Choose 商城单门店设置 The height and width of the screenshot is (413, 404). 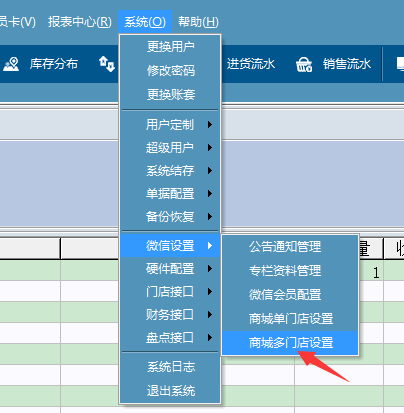click(x=290, y=319)
